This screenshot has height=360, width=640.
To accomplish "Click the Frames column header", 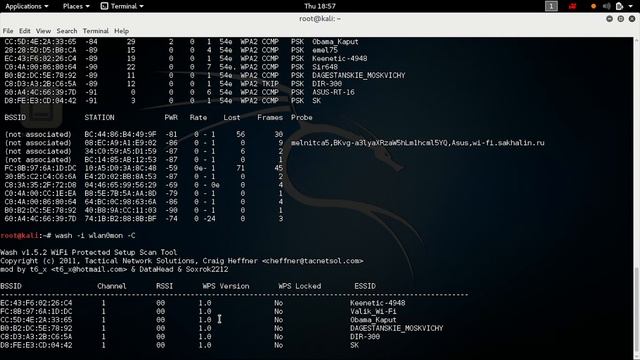I will [x=270, y=118].
